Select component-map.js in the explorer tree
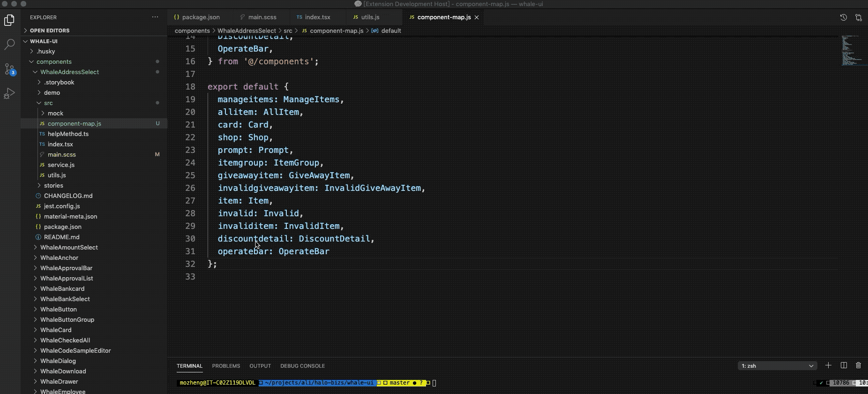 (x=94, y=124)
